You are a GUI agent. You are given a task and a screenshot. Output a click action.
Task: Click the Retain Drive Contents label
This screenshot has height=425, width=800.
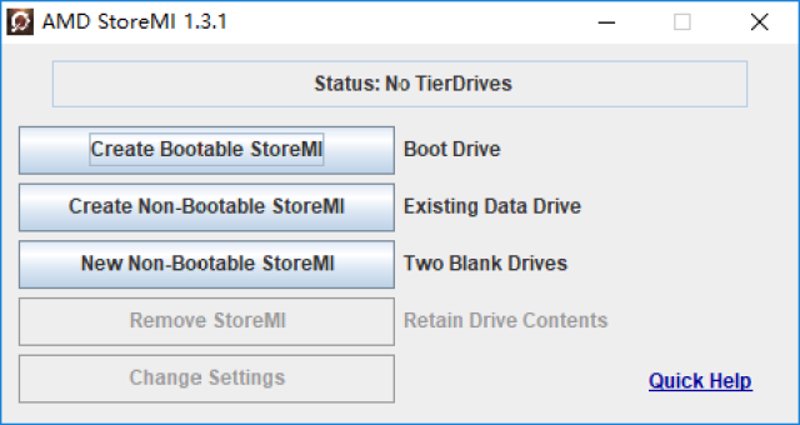506,321
